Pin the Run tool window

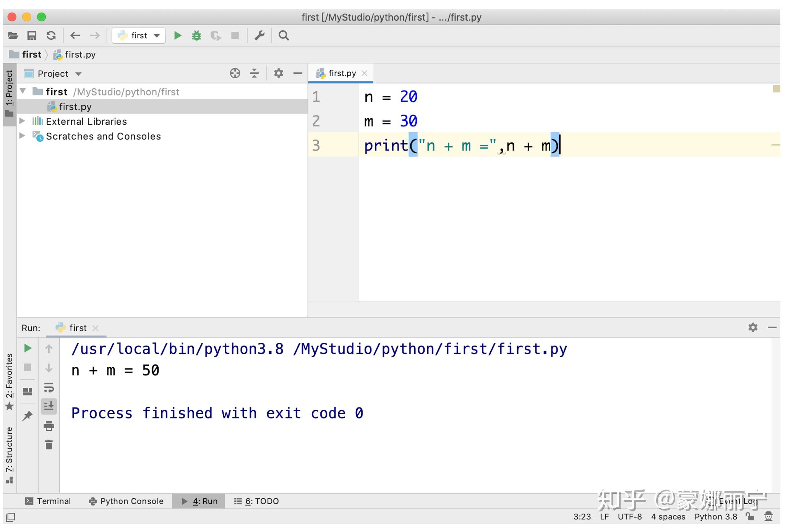point(28,415)
